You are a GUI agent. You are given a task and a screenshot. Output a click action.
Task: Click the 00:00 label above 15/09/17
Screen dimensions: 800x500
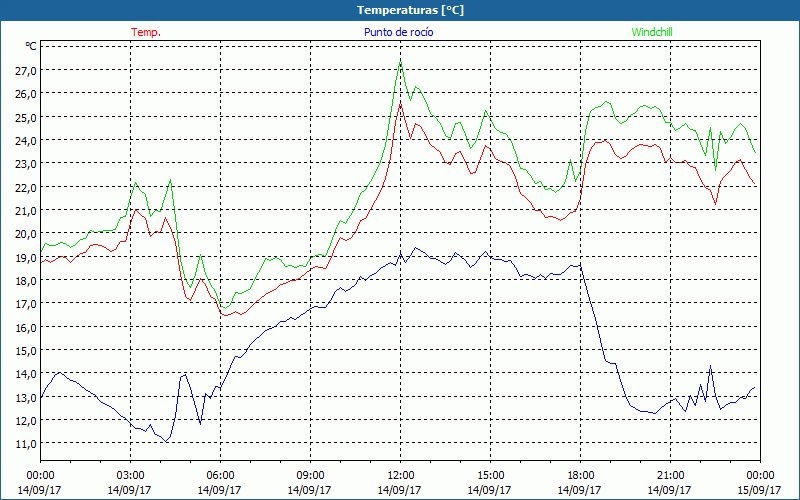[x=760, y=475]
